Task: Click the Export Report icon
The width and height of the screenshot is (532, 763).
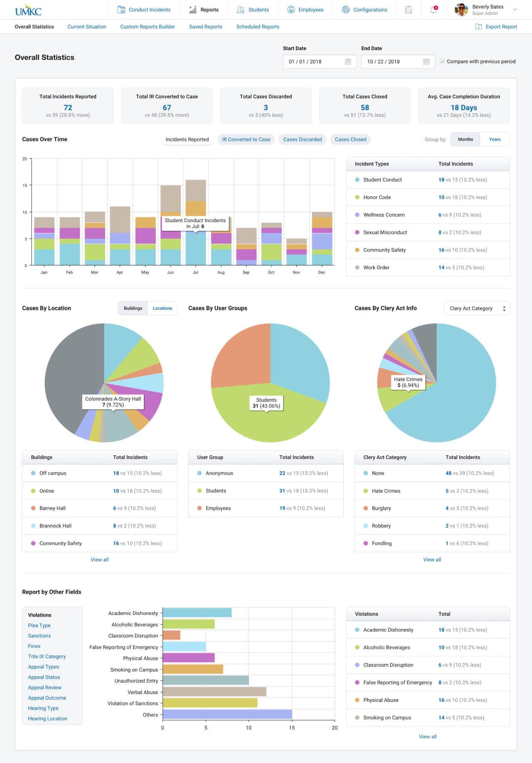Action: 478,27
